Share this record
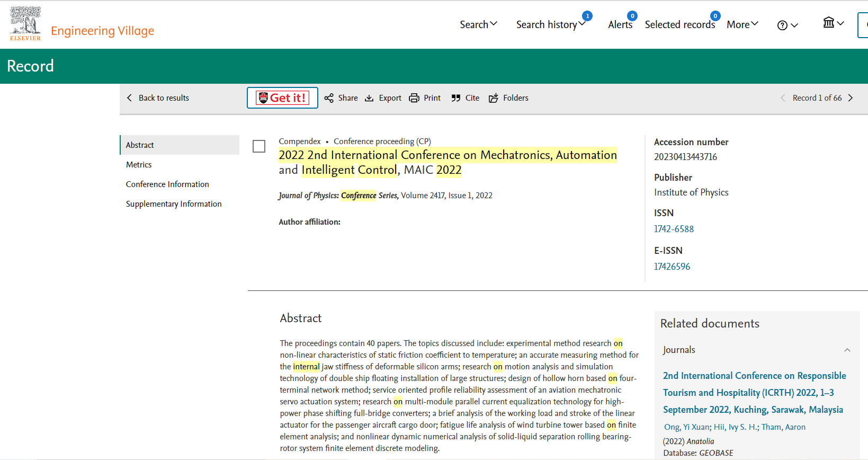This screenshot has width=868, height=460. tap(347, 98)
